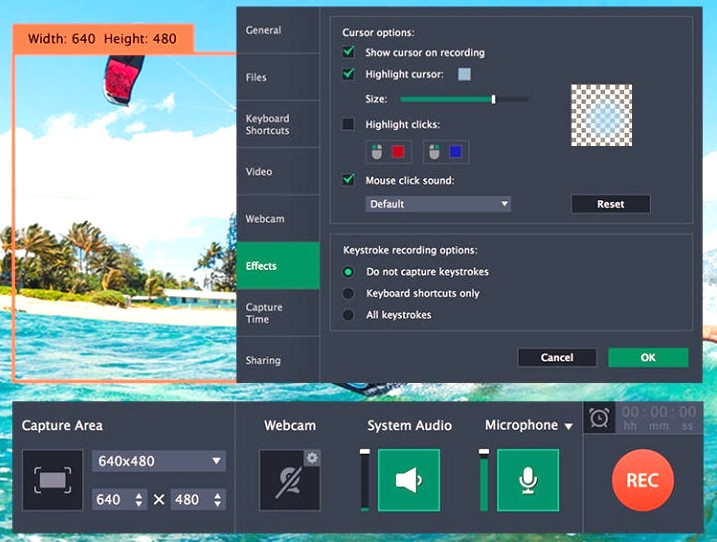Click the Width 640 Height 480 label

[x=102, y=38]
